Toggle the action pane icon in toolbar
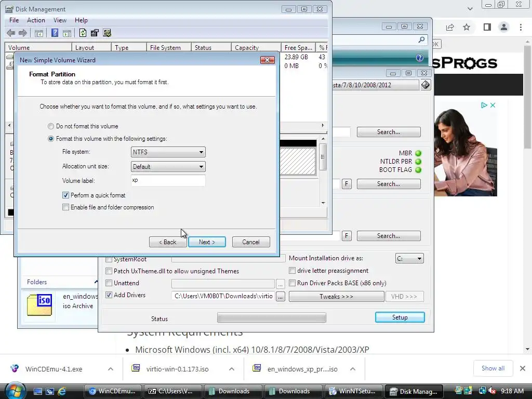532x399 pixels. 67,33
